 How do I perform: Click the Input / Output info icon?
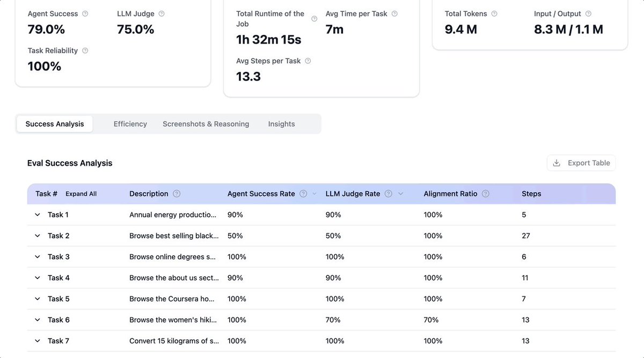coord(588,14)
